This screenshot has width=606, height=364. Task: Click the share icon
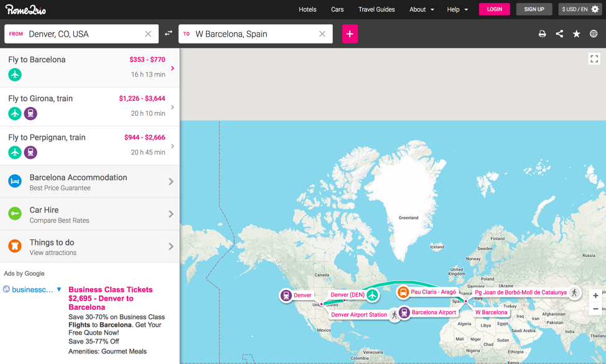pos(559,34)
